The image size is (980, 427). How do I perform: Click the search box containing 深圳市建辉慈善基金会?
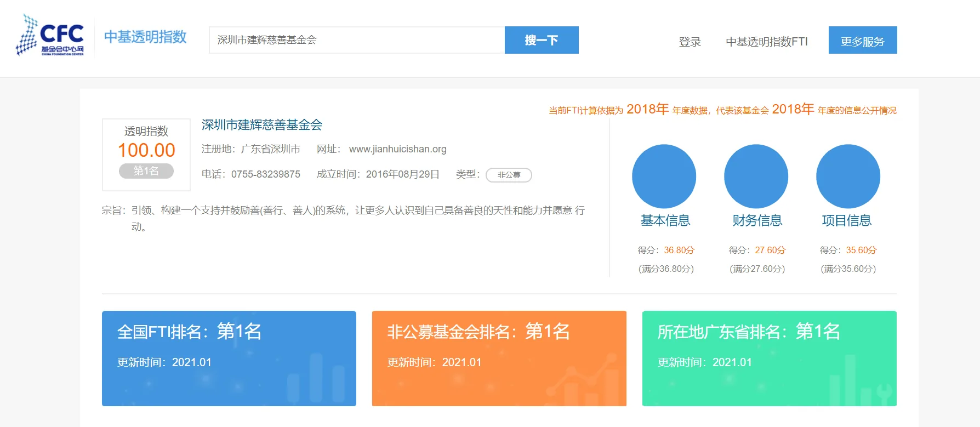[x=357, y=40]
